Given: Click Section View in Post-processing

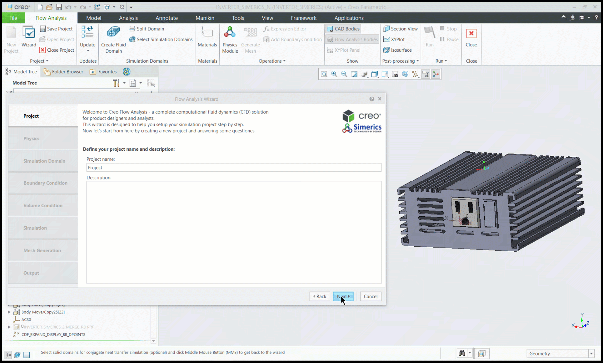Looking at the screenshot, I should pos(400,29).
